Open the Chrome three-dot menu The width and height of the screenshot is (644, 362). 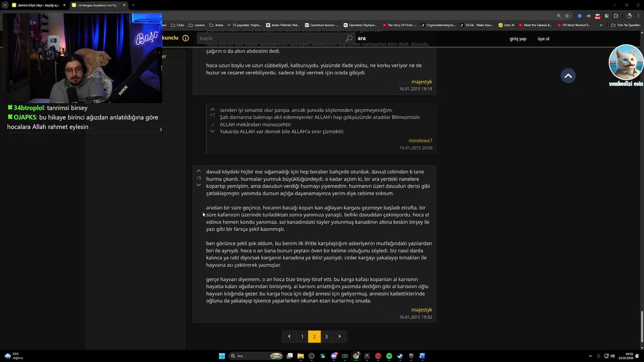coord(638,16)
